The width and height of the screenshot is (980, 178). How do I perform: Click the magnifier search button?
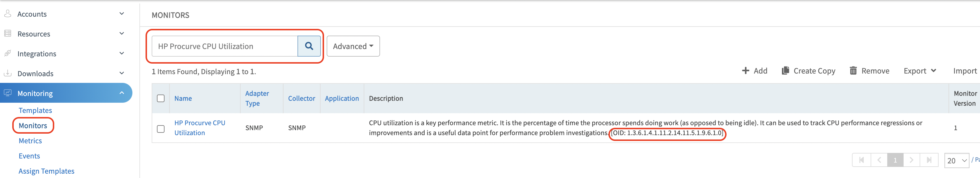(x=309, y=46)
